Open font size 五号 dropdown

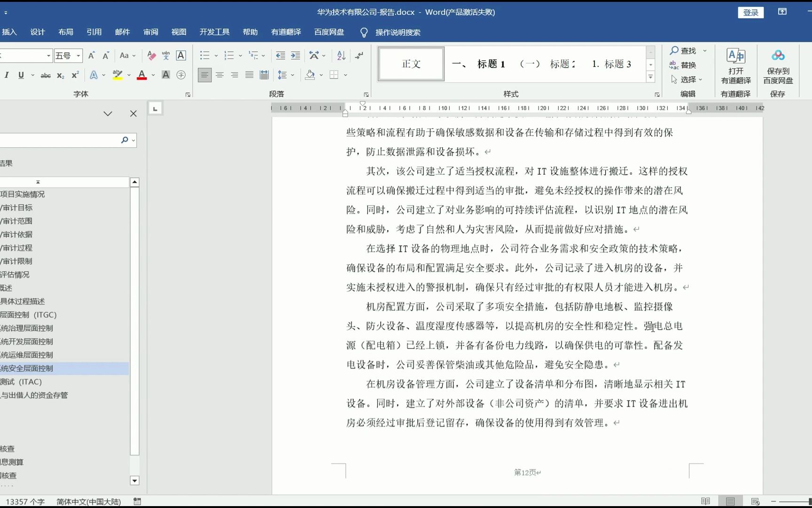[78, 56]
